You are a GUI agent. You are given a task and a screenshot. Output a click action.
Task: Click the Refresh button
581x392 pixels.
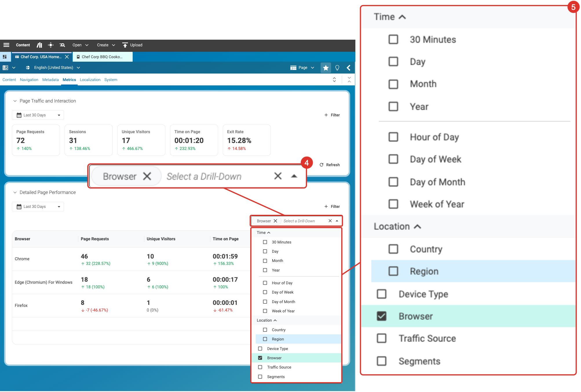click(330, 165)
